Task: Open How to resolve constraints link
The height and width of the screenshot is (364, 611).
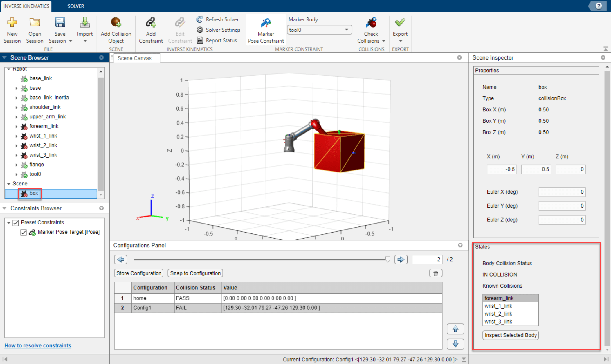Action: tap(38, 346)
